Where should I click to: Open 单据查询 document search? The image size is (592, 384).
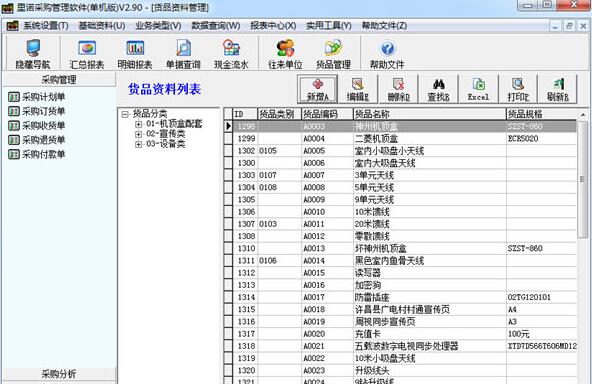coord(183,54)
